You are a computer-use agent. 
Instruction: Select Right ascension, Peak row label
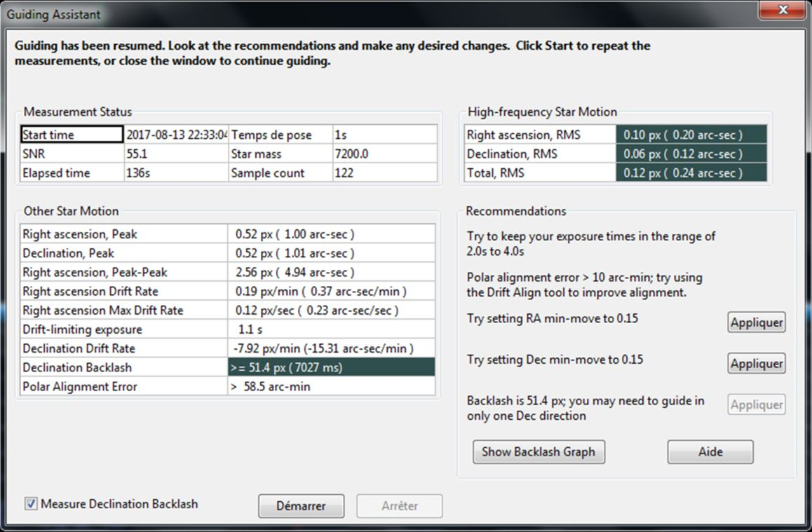tap(124, 234)
